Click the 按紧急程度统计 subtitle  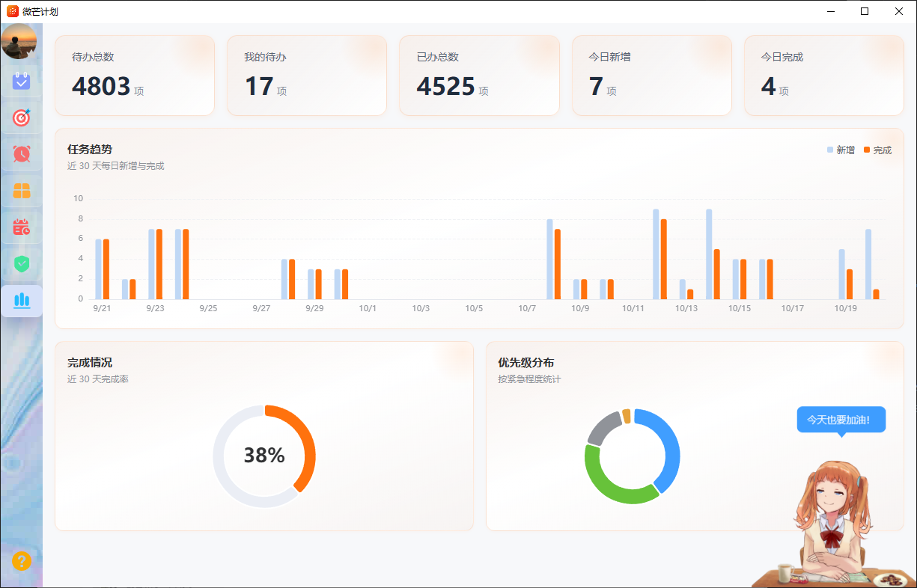[x=529, y=379]
